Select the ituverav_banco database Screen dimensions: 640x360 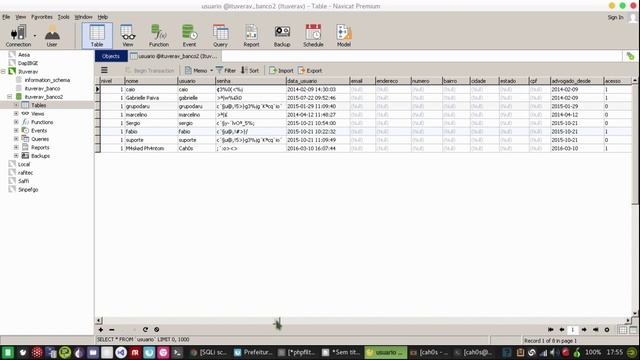click(x=42, y=88)
